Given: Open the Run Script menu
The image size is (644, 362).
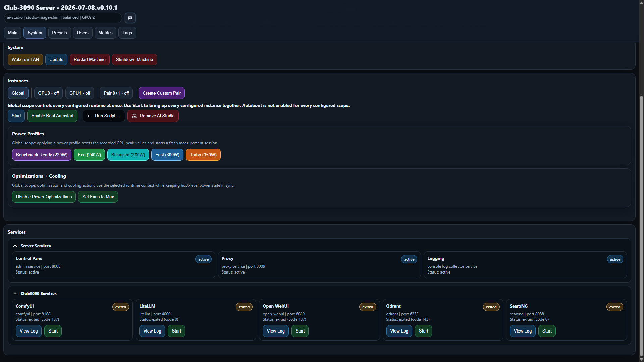Looking at the screenshot, I should 104,116.
